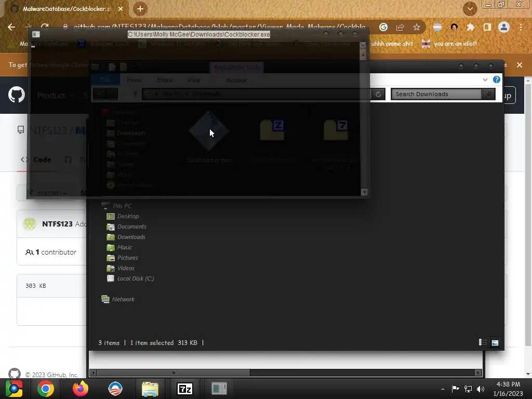Viewport: 532px width, 399px height.
Task: Open Chrome's three-dot menu
Action: (521, 27)
